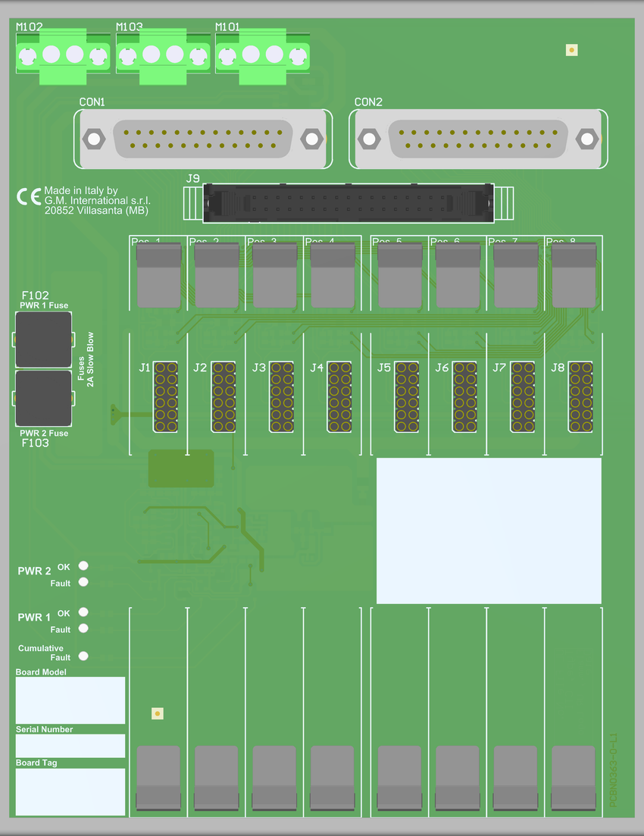Select the Board Tag label field
The width and height of the screenshot is (644, 836).
click(x=70, y=792)
